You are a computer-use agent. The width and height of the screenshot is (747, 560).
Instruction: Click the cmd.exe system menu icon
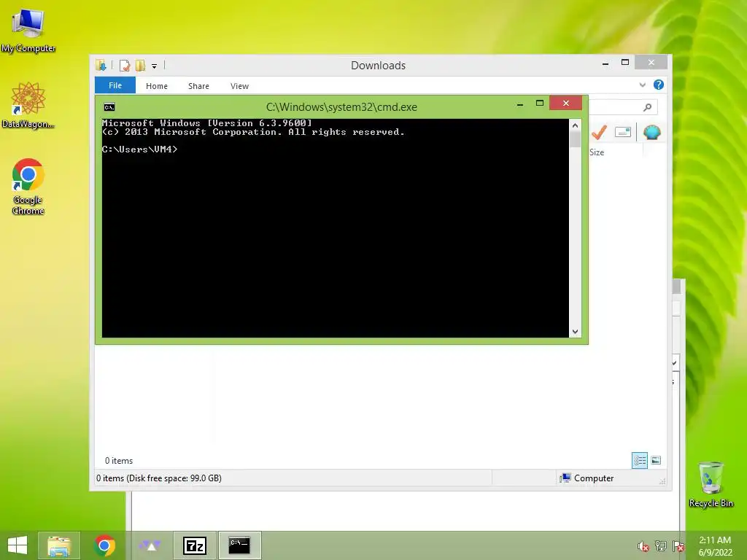109,107
